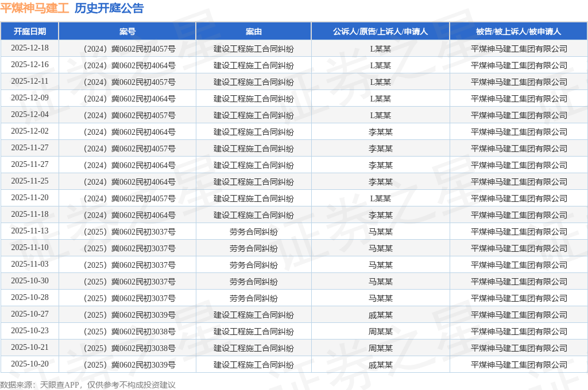
Task: Click case number 冀0602民初3037号 in the 2025-11-13 row
Action: (x=127, y=232)
